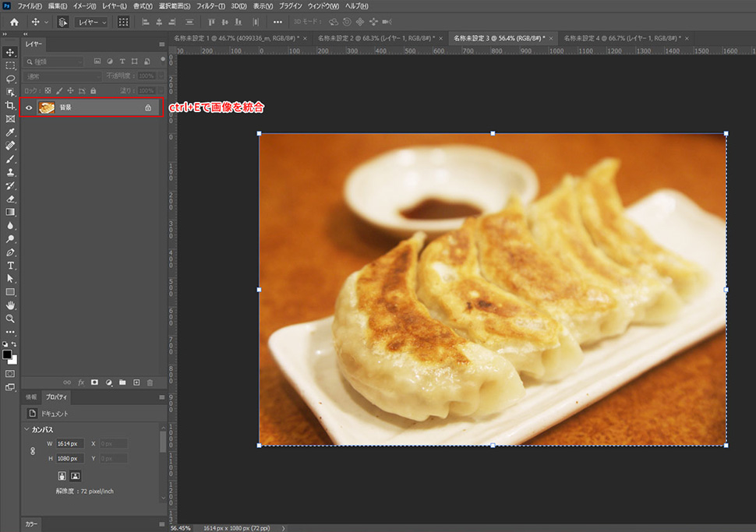
Task: Create a new layer with plus icon
Action: tap(136, 382)
